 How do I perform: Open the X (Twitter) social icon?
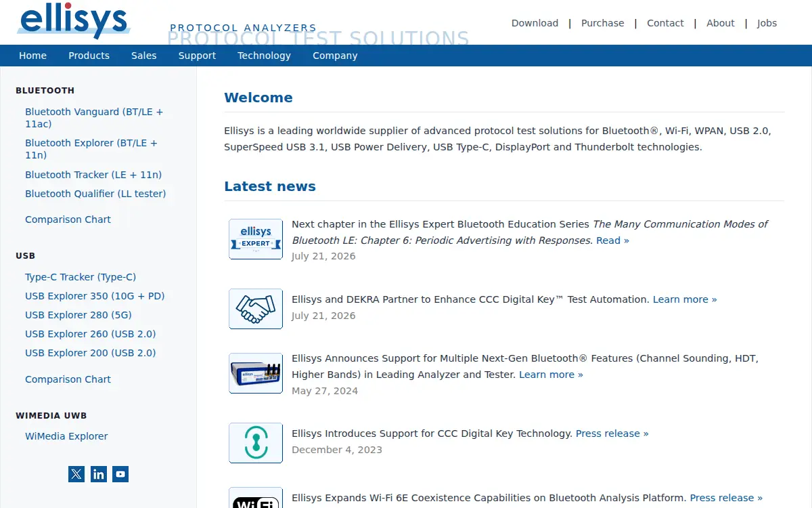76,474
